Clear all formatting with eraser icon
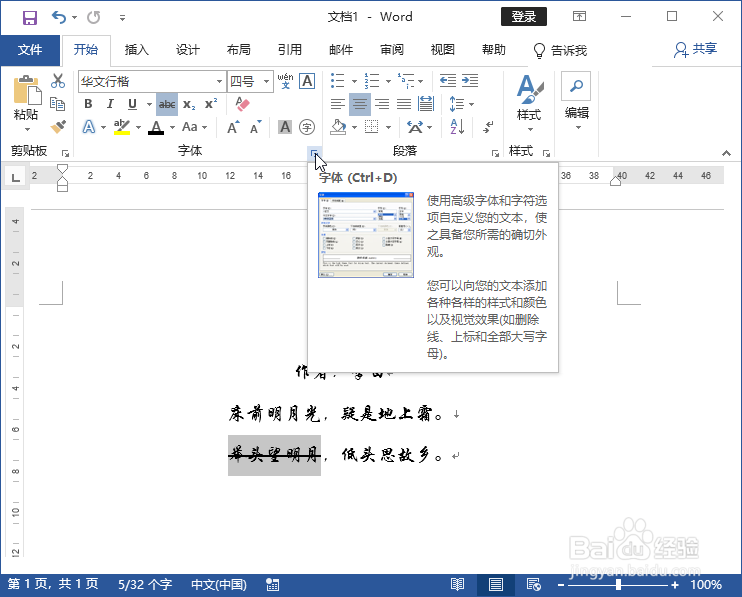Image resolution: width=742 pixels, height=597 pixels. point(242,104)
